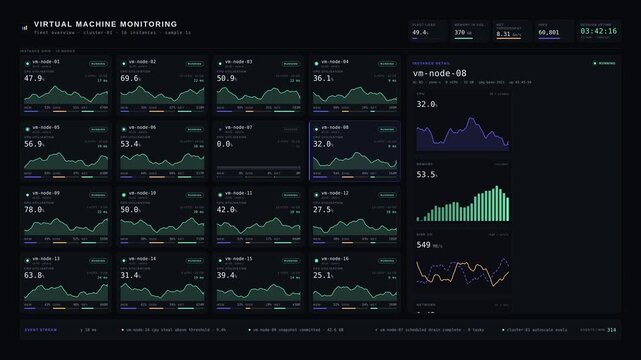Click the 370 memory-in-use stat tile
The width and height of the screenshot is (641, 360).
(x=469, y=31)
